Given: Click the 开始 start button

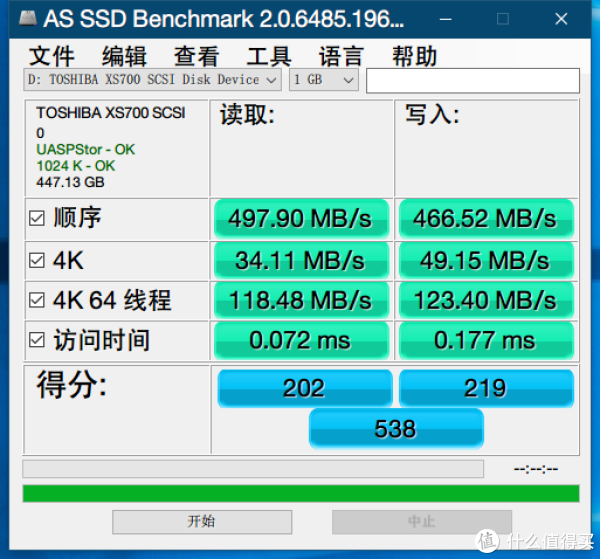Looking at the screenshot, I should (x=202, y=522).
